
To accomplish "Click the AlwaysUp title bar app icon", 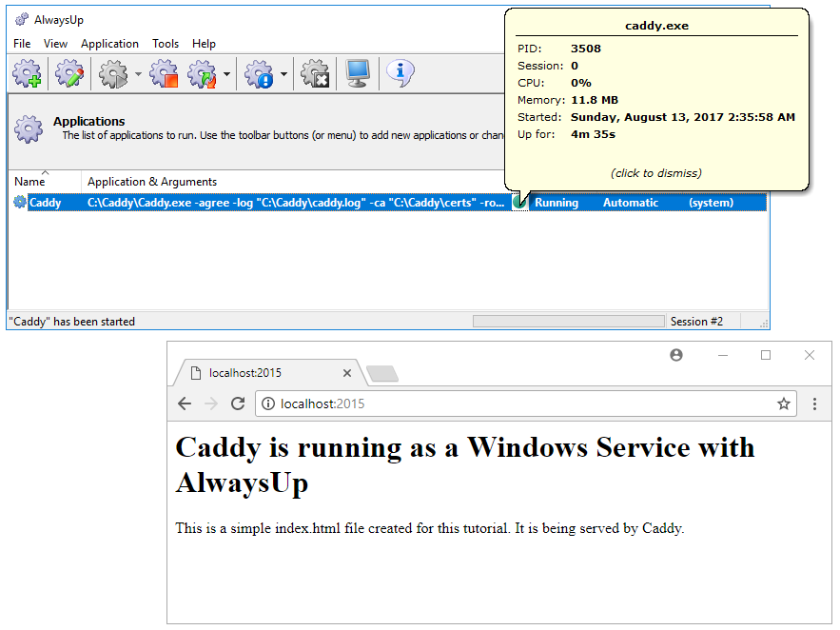I will point(22,20).
